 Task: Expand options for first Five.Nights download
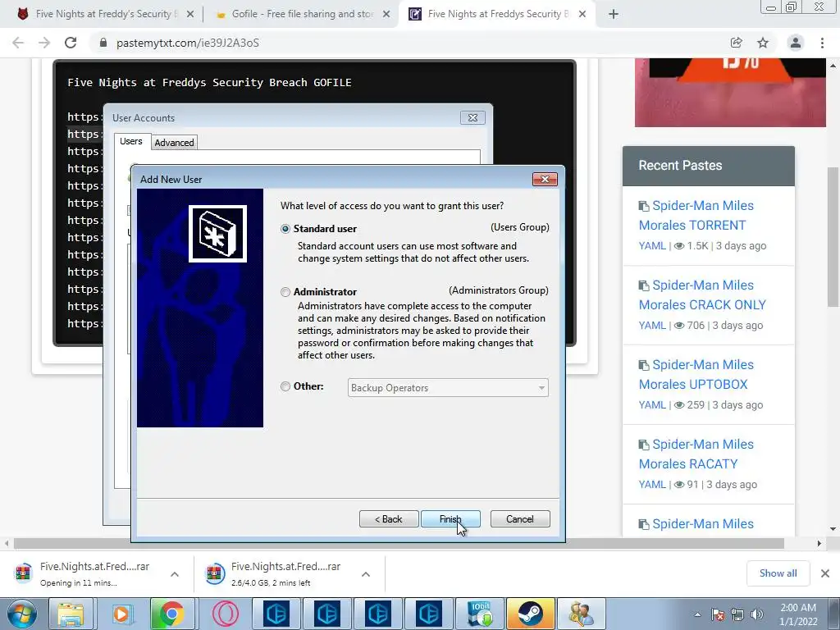coord(175,574)
